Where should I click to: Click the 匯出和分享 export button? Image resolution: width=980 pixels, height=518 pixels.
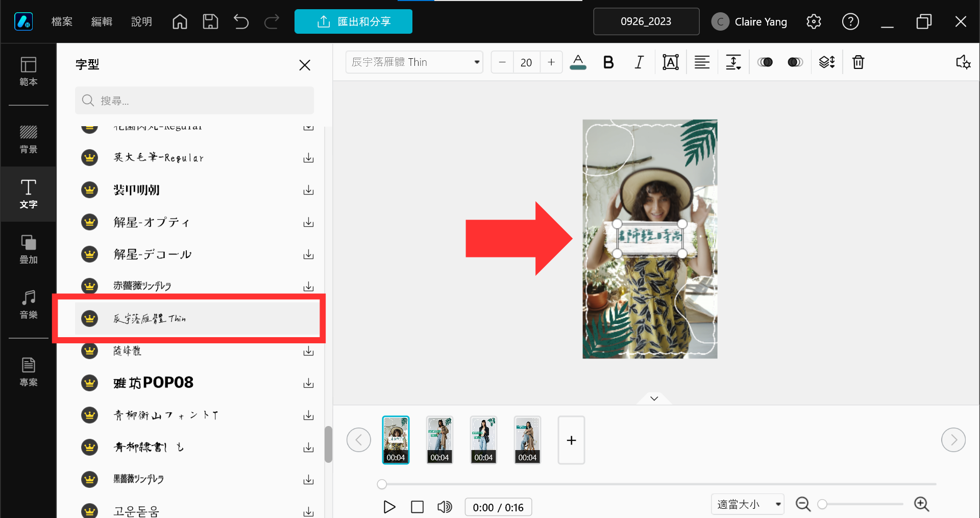(x=353, y=21)
